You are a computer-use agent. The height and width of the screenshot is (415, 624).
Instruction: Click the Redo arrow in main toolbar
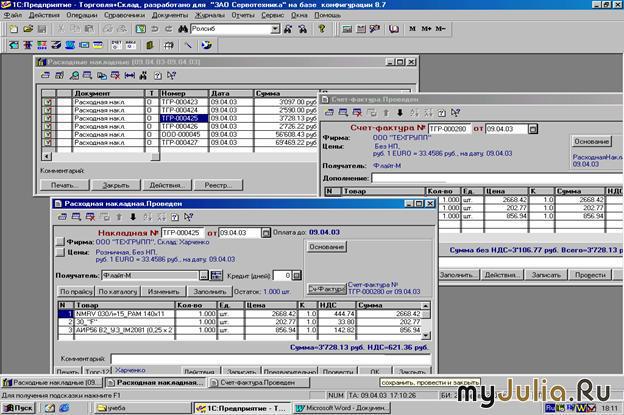click(169, 29)
